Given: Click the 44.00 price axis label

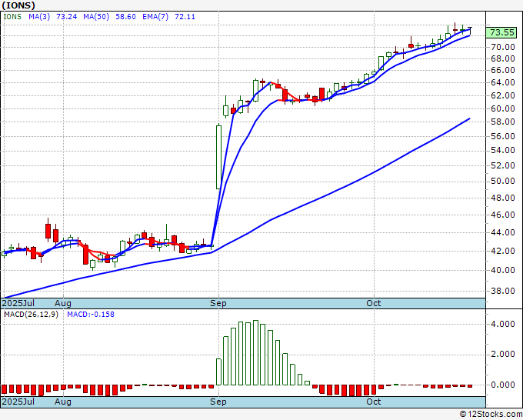Looking at the screenshot, I should point(502,232).
